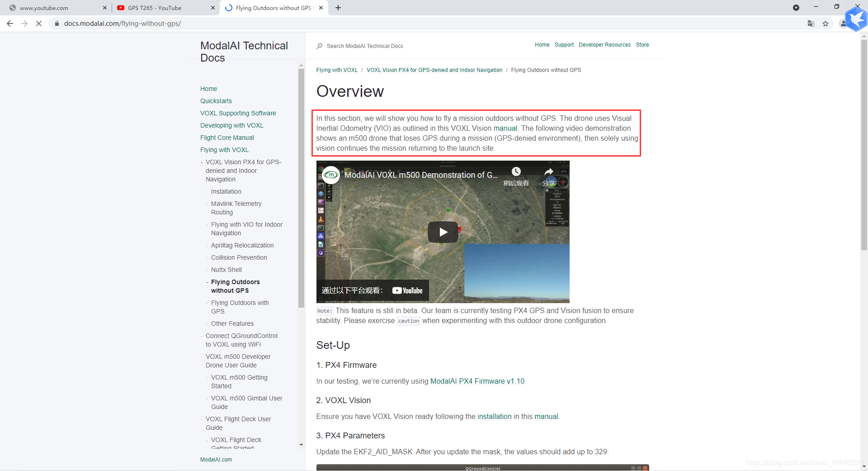Open Connect QGroundControl to VOXL using WiFi

pyautogui.click(x=242, y=340)
